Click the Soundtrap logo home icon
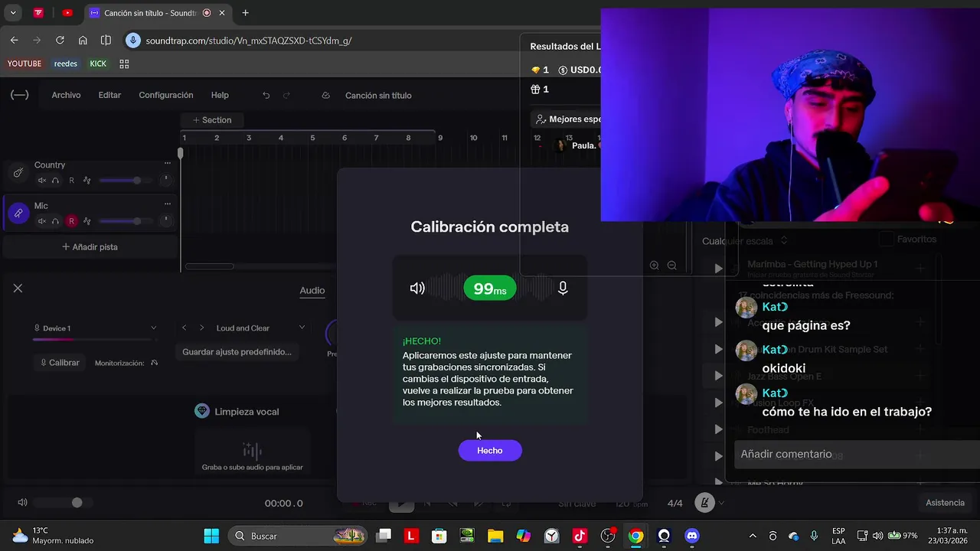This screenshot has width=980, height=551. pos(19,95)
